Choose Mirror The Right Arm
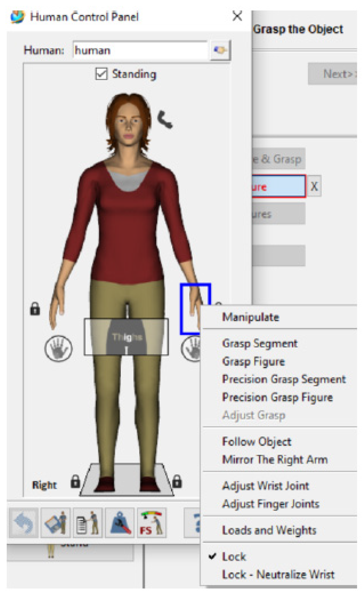The width and height of the screenshot is (364, 595). coord(275,459)
